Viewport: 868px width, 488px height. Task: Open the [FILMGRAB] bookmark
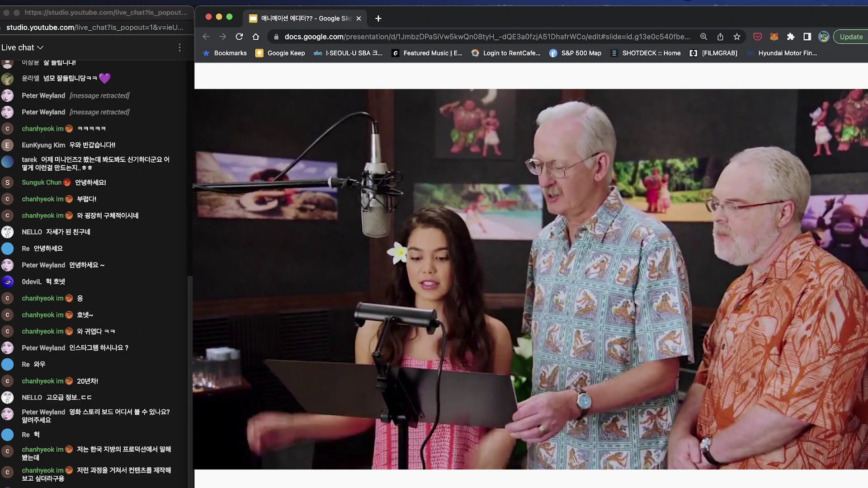[713, 53]
